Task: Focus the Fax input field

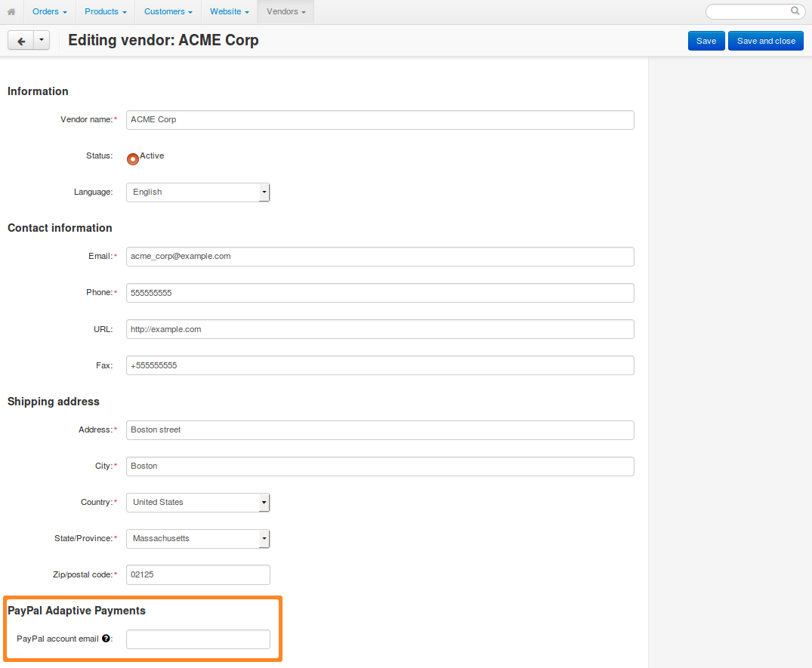Action: coord(380,365)
